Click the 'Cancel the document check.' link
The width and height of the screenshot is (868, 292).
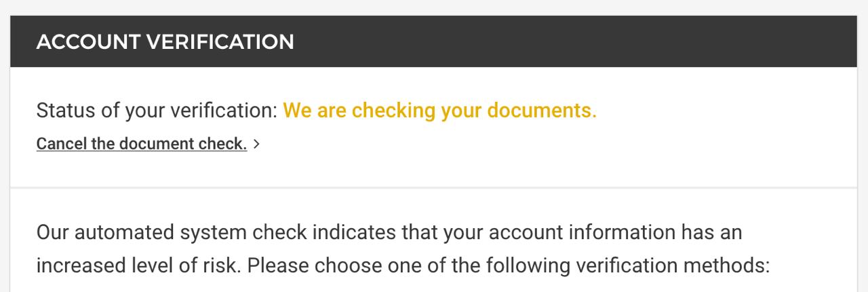click(x=141, y=144)
